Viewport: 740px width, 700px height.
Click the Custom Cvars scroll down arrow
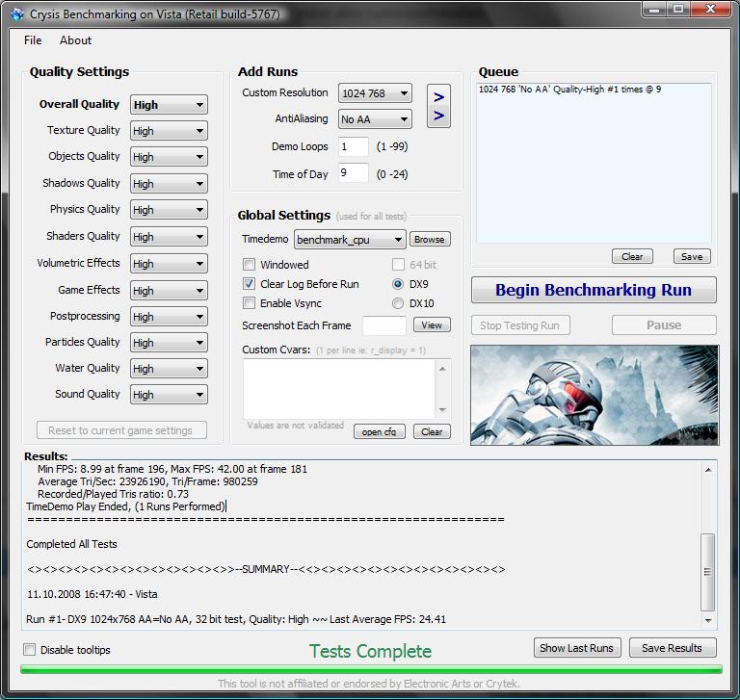(x=442, y=409)
